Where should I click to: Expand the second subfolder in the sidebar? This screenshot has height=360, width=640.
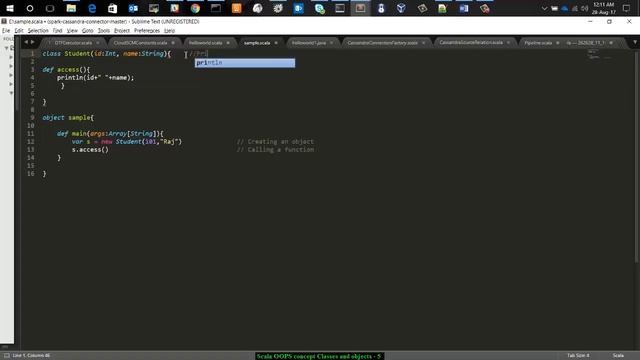pos(11,66)
